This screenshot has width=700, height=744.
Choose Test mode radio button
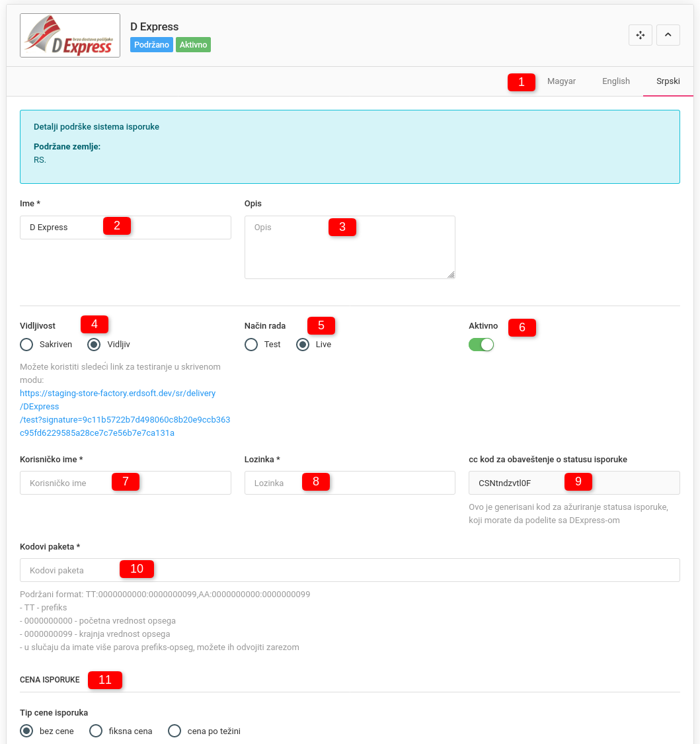pyautogui.click(x=251, y=345)
